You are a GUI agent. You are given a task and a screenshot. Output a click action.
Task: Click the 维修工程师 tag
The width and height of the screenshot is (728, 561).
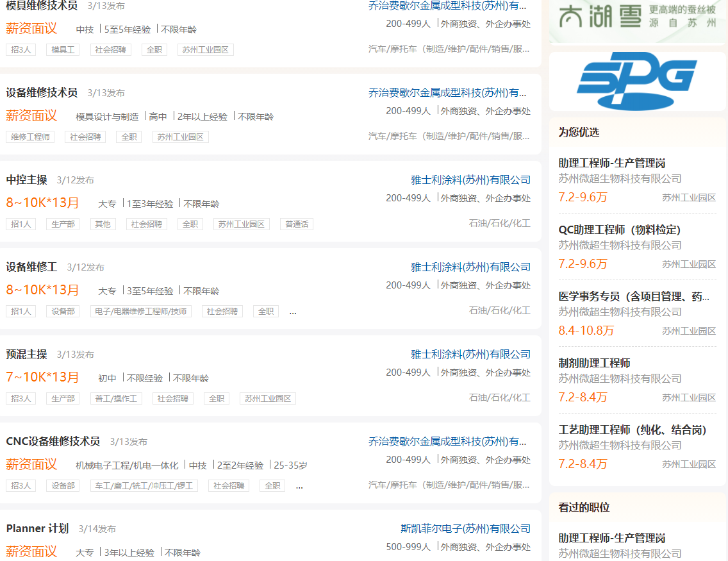30,137
